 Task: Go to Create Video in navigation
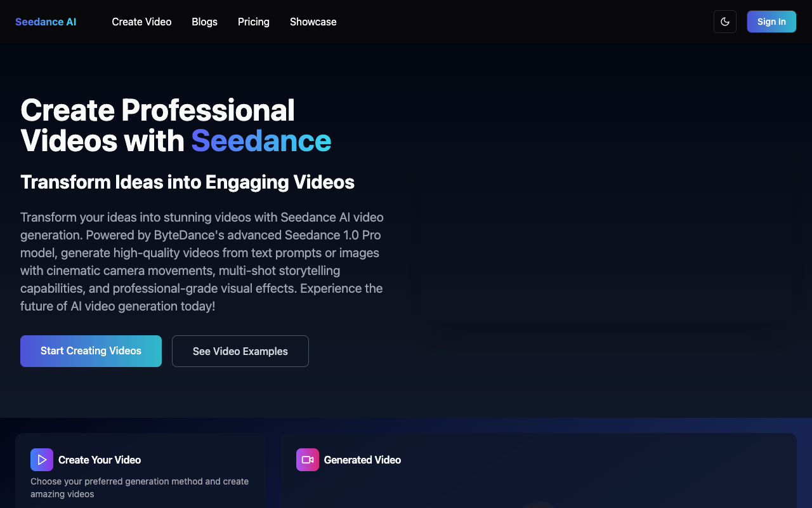pos(141,22)
